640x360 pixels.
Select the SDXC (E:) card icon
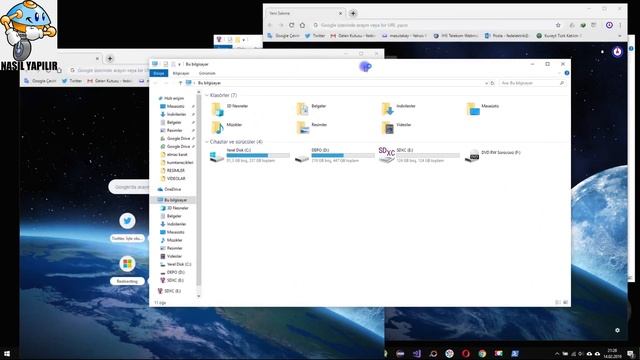click(387, 155)
